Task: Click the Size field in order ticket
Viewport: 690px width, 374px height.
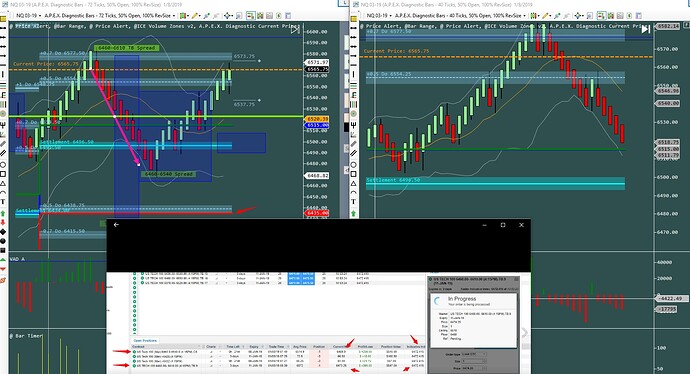Action: coord(474,361)
